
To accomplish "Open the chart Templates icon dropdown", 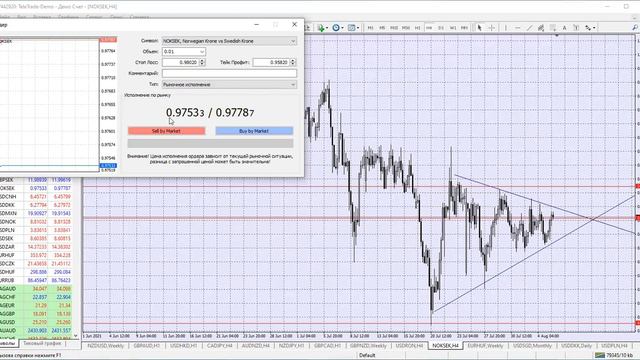I will 353,28.
